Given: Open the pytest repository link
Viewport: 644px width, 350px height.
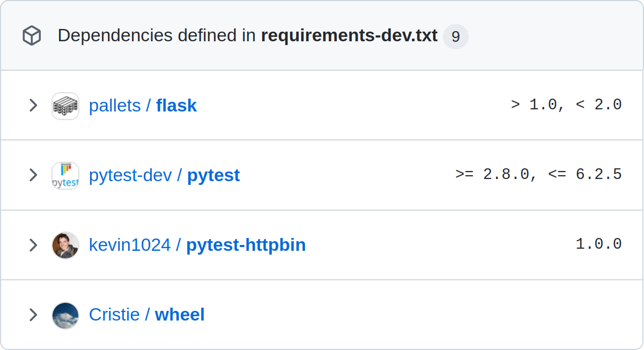Looking at the screenshot, I should pos(213,175).
